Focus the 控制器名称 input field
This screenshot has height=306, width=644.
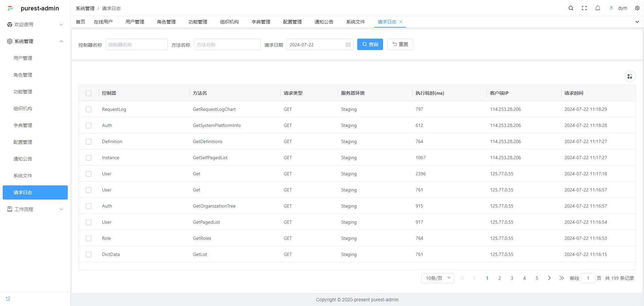pyautogui.click(x=137, y=44)
